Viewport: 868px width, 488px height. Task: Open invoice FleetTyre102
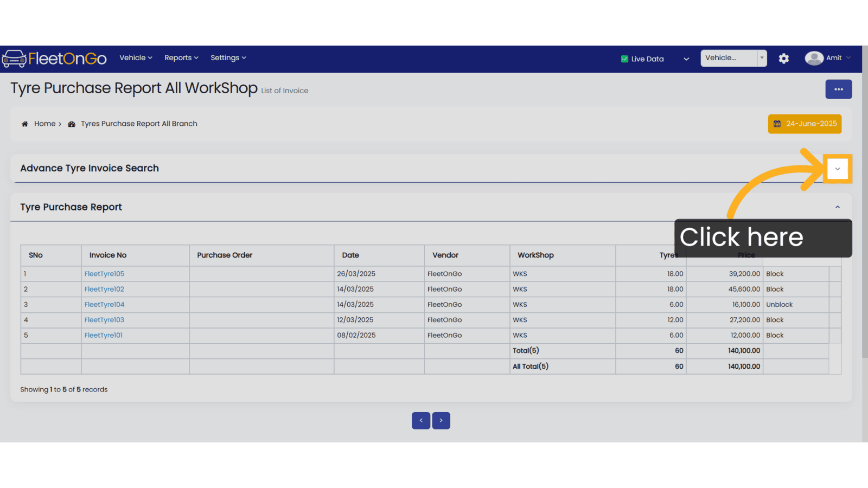click(x=104, y=289)
